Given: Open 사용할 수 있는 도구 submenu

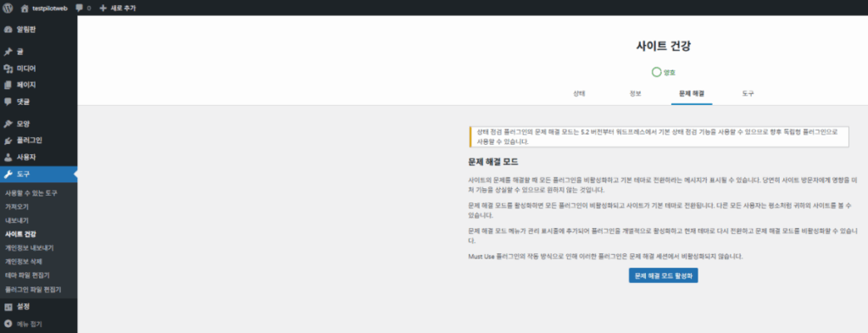Looking at the screenshot, I should (31, 193).
